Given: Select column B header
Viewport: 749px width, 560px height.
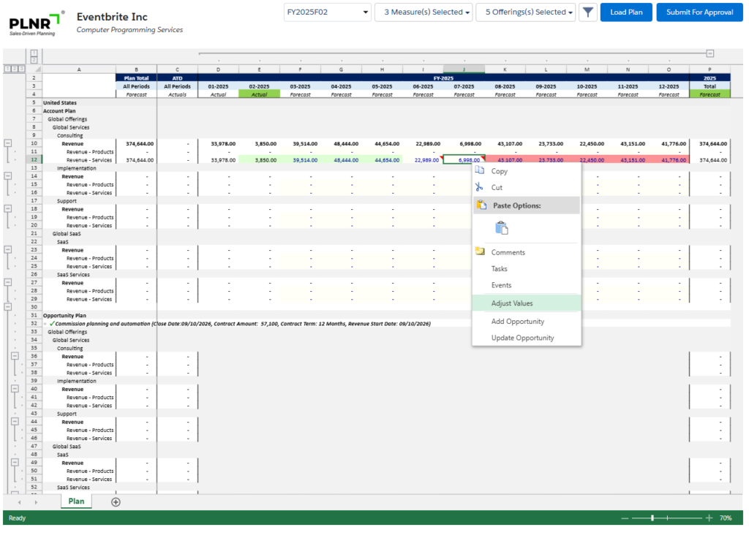Looking at the screenshot, I should [136, 69].
